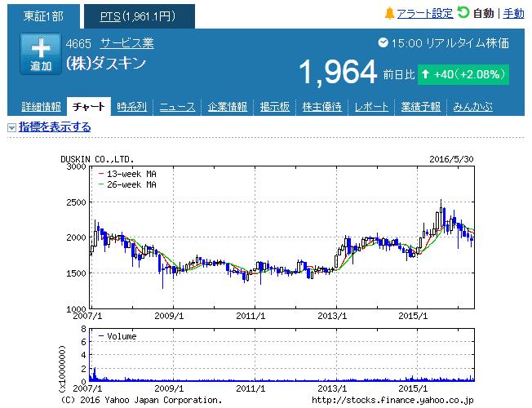Viewport: 532px width, 408px height.
Task: Click the 指標を表示する link
Action: [x=55, y=127]
